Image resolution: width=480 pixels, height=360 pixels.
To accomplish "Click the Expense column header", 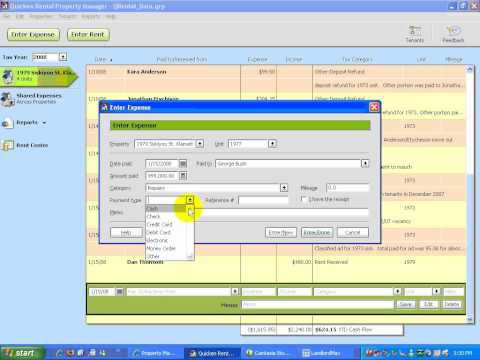I will tap(258, 59).
